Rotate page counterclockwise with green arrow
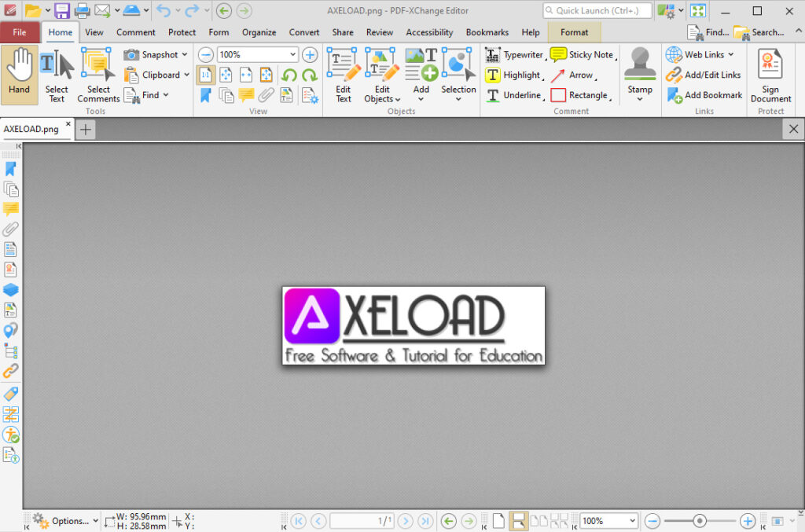This screenshot has height=532, width=805. click(x=289, y=75)
